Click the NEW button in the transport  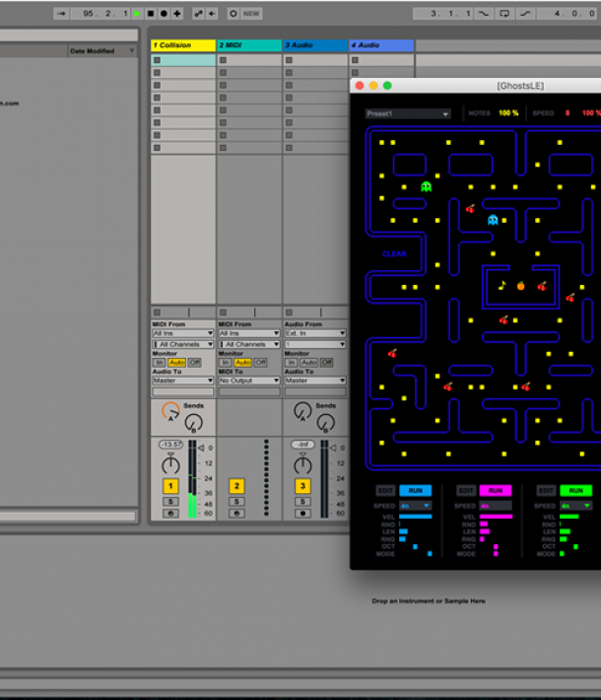251,14
